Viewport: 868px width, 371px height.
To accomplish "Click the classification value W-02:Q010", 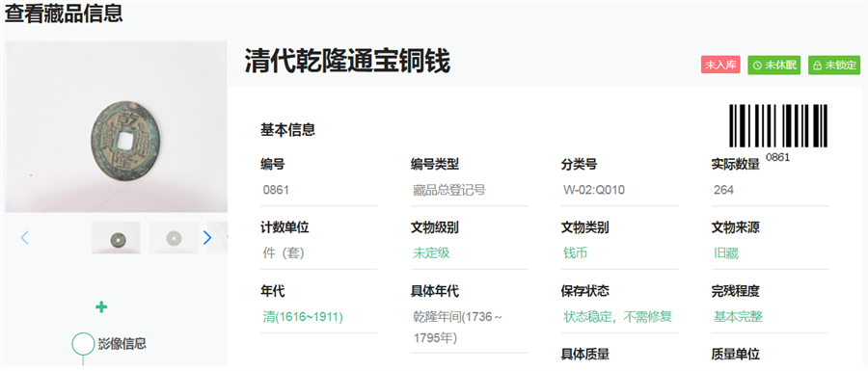I will pyautogui.click(x=594, y=190).
